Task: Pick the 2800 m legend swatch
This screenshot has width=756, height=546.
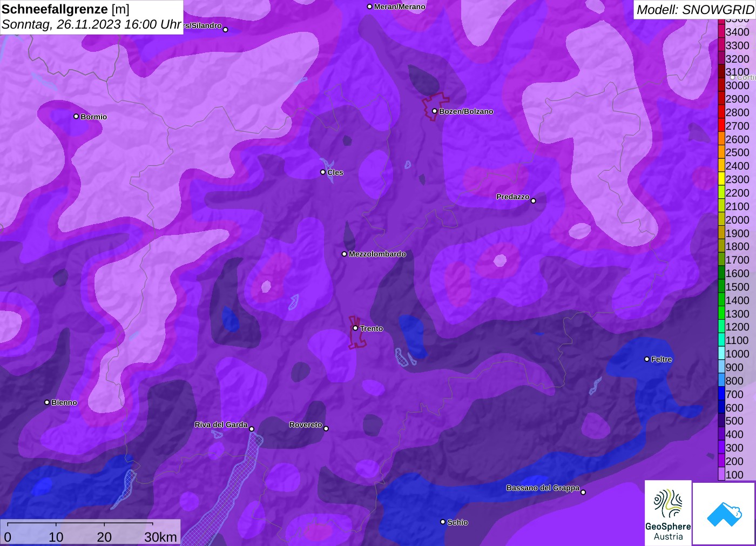Action: (721, 112)
